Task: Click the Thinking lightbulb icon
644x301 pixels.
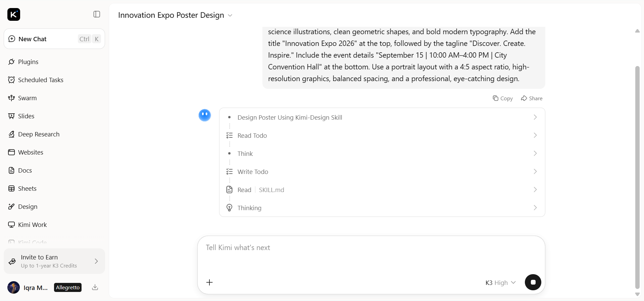Action: pyautogui.click(x=230, y=208)
